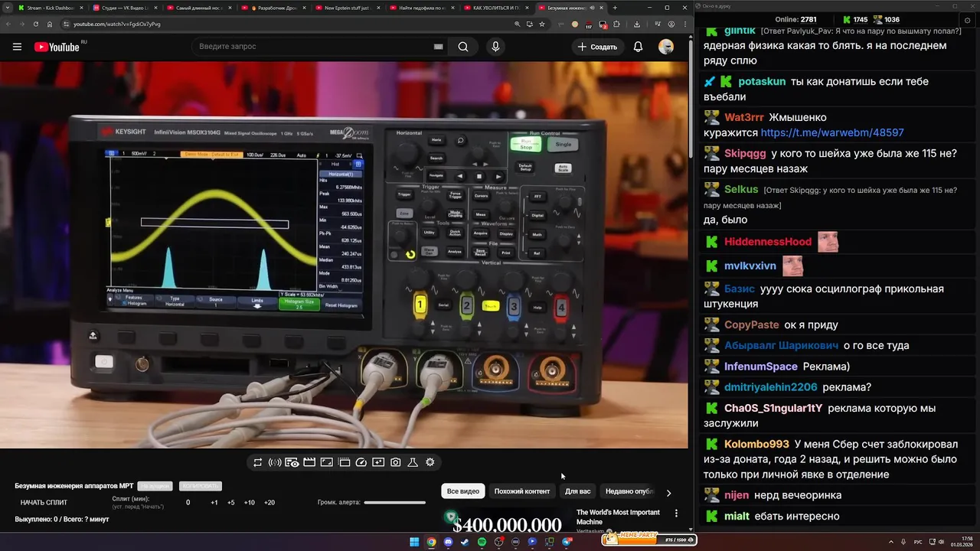Viewport: 980px width, 551px height.
Task: Open the browser extensions puzzle icon
Action: tap(617, 24)
